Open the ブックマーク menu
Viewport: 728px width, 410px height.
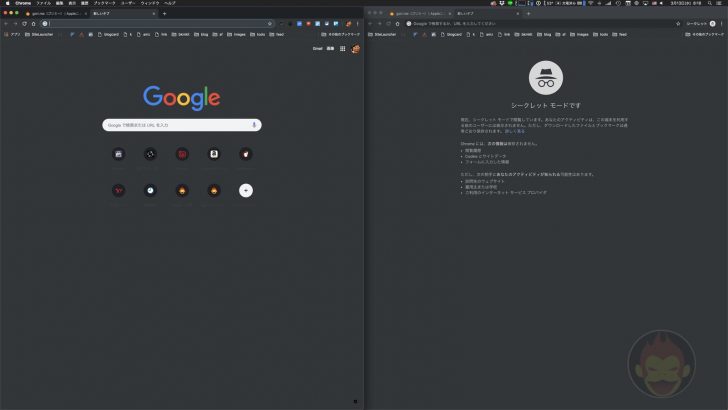[104, 3]
